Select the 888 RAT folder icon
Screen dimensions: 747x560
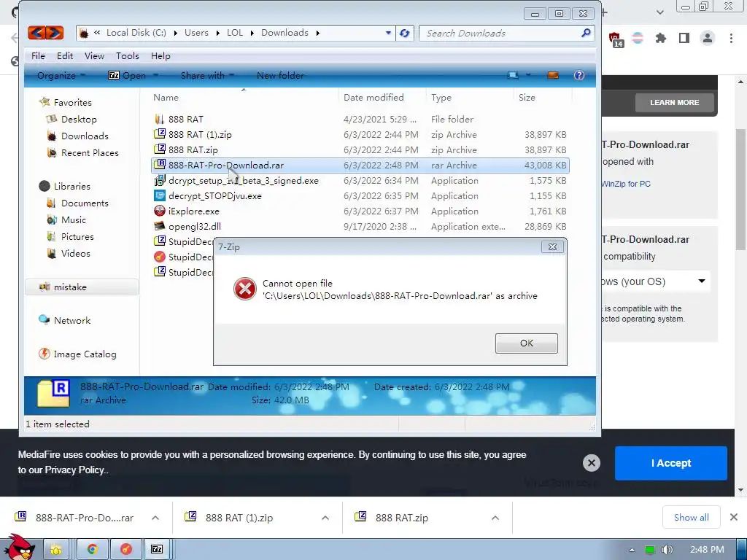pyautogui.click(x=159, y=119)
